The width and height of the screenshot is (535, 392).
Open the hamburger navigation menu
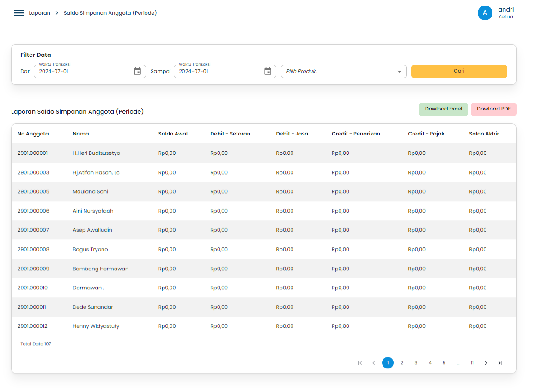pos(19,13)
